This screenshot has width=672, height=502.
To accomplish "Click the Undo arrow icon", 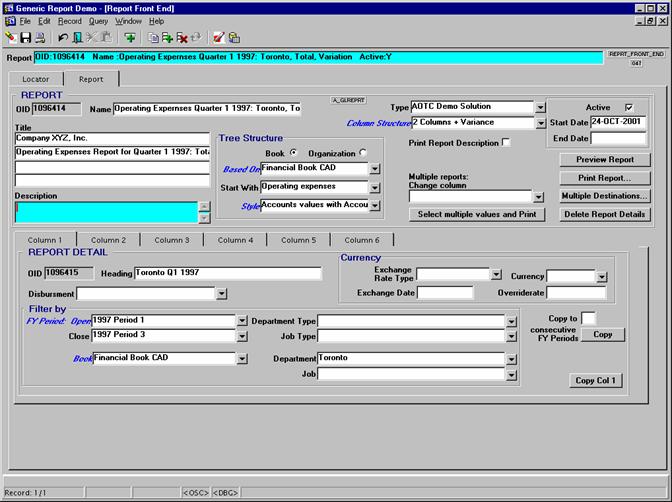I will pyautogui.click(x=63, y=38).
